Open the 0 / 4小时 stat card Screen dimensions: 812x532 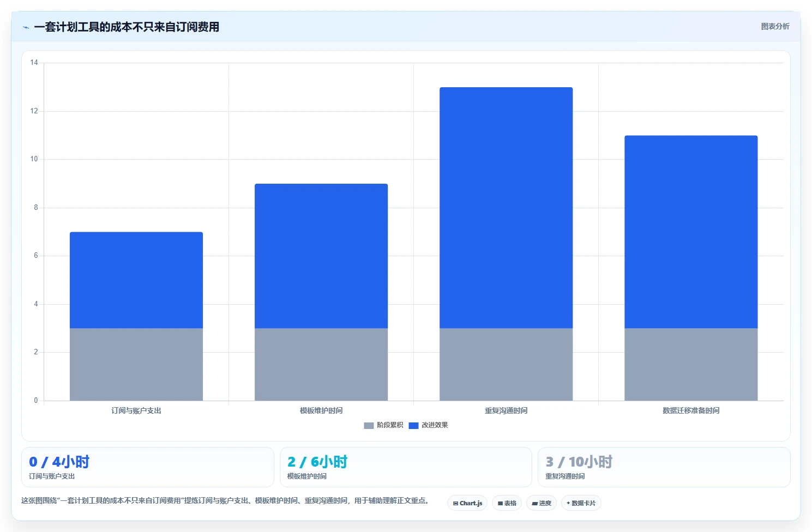pyautogui.click(x=148, y=467)
